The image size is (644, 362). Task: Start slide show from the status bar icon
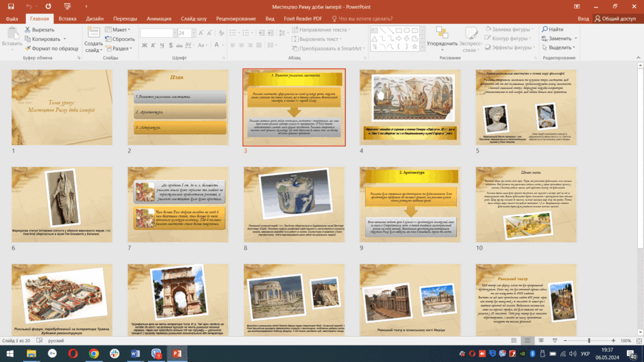(555, 341)
